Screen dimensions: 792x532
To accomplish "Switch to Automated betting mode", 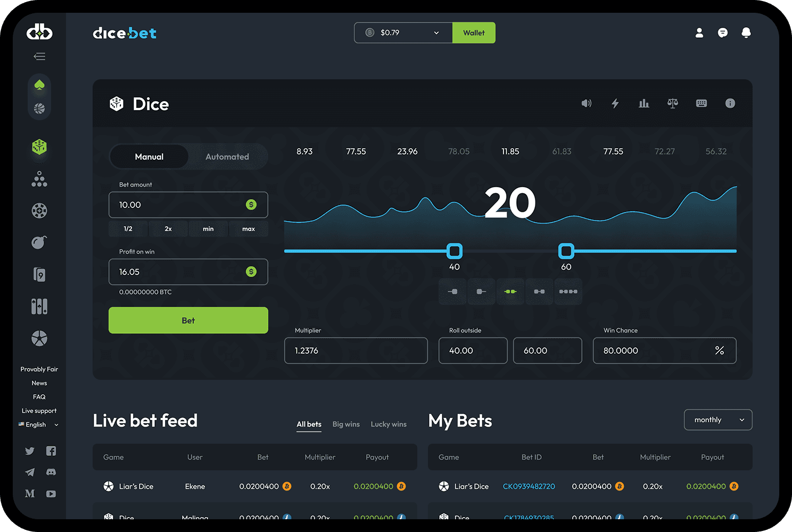I will pyautogui.click(x=227, y=156).
